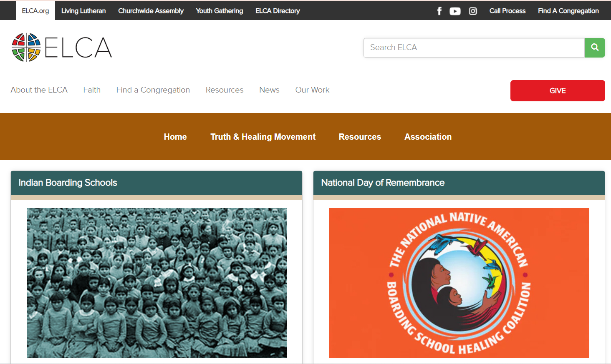611x364 pixels.
Task: Open the Call Process link
Action: point(507,11)
